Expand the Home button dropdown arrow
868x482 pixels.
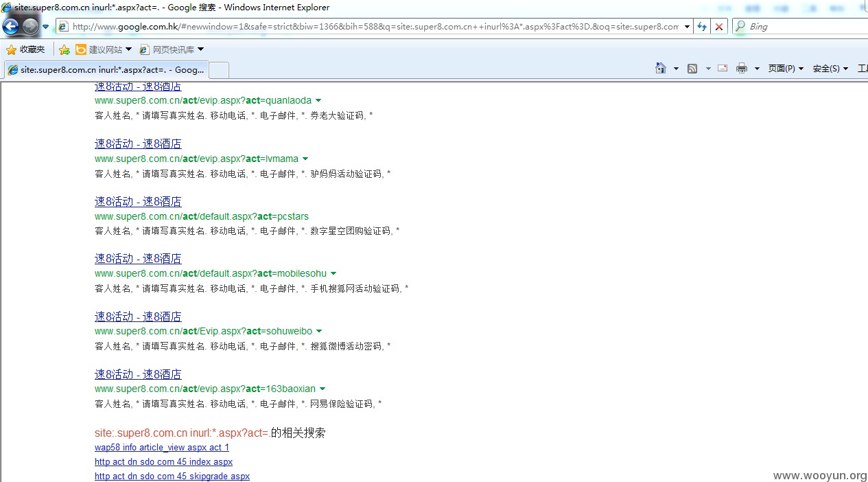(676, 69)
